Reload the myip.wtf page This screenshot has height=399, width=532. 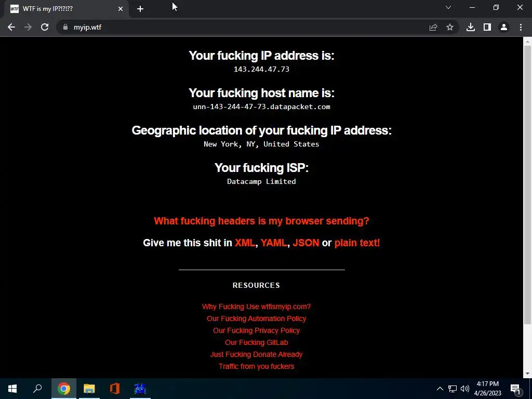pos(45,27)
